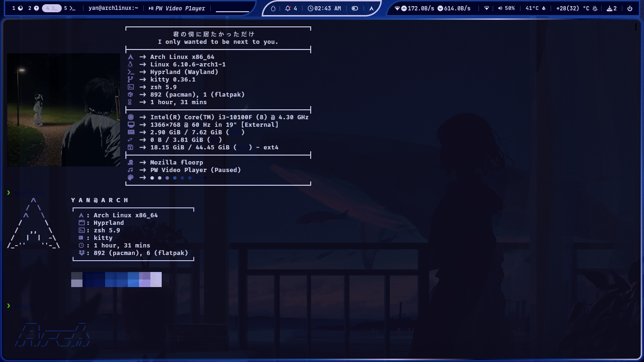Screen dimensions: 644x362
Task: Click the download speed arrow beside 614.0B/s
Action: (x=441, y=8)
